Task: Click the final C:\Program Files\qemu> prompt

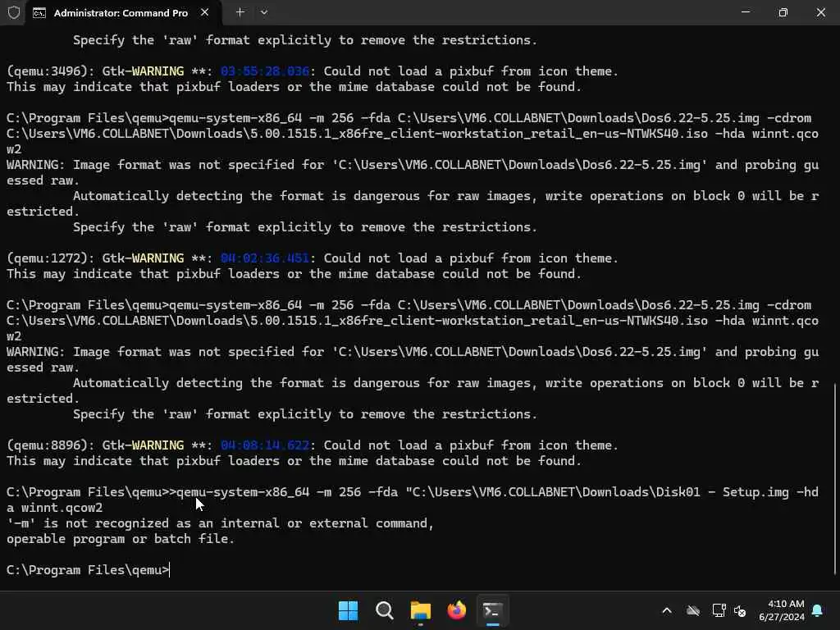Action: point(88,570)
